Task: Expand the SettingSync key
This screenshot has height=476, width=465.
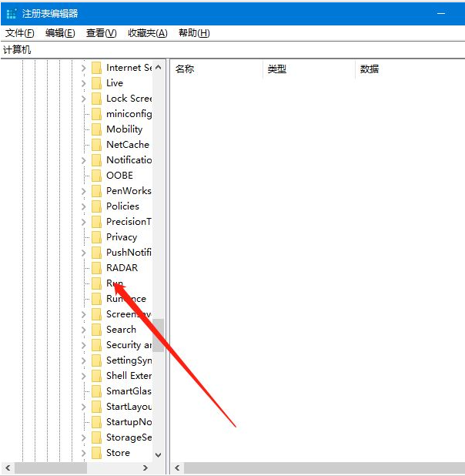Action: click(84, 360)
